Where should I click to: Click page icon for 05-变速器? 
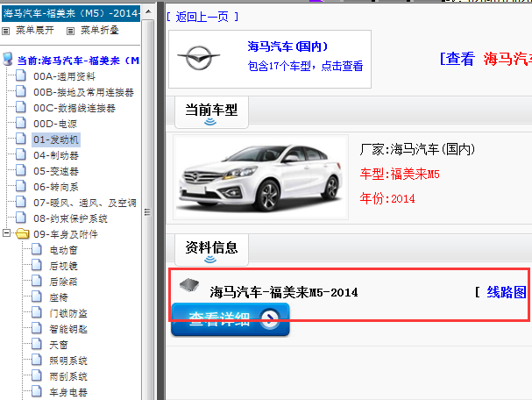[x=21, y=170]
